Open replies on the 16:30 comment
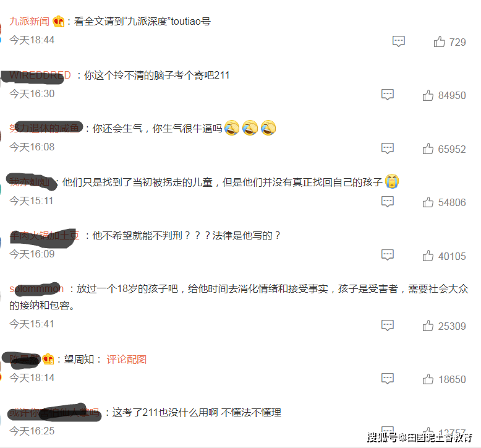This screenshot has width=481, height=448. tap(388, 95)
